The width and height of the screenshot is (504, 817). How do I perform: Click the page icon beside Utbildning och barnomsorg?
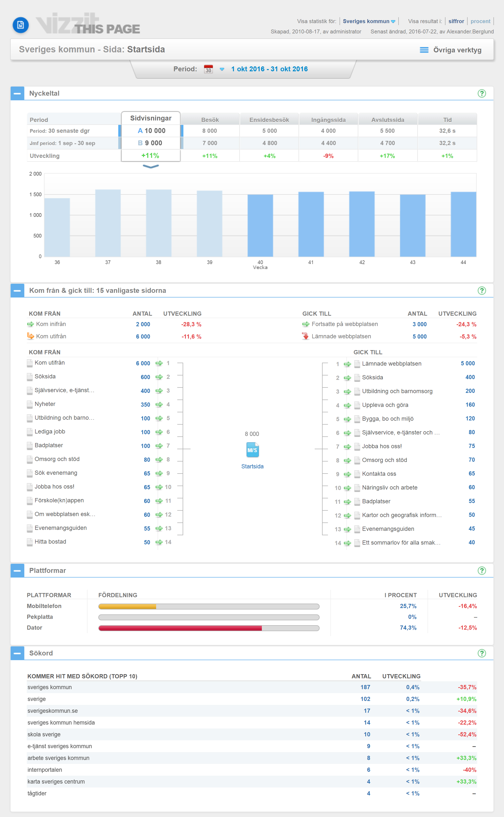click(x=357, y=391)
